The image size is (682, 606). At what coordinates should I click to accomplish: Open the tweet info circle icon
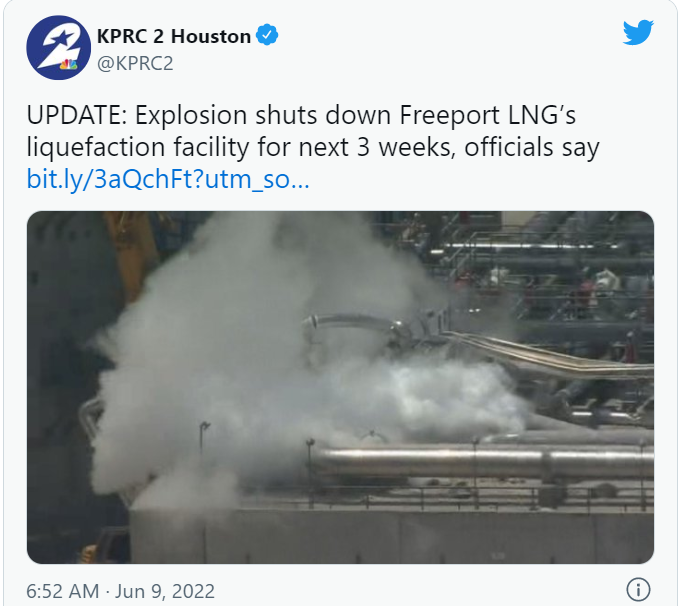coord(638,590)
